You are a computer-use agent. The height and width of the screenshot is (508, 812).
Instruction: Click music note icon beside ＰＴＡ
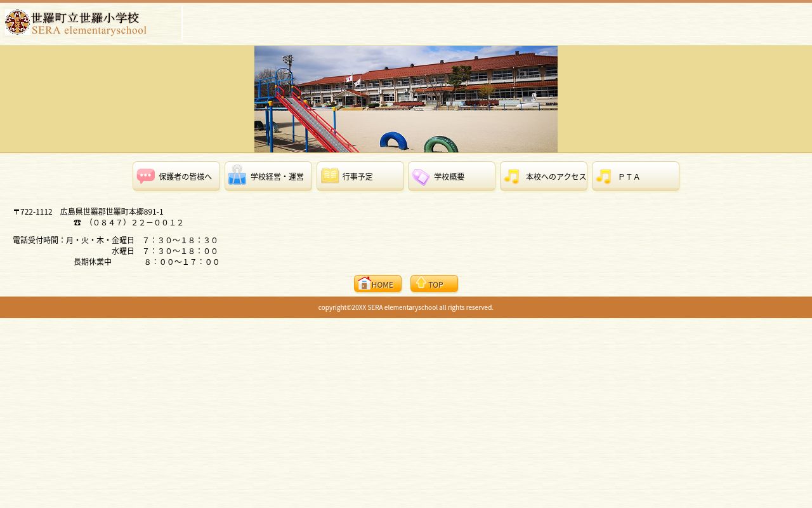pyautogui.click(x=604, y=177)
